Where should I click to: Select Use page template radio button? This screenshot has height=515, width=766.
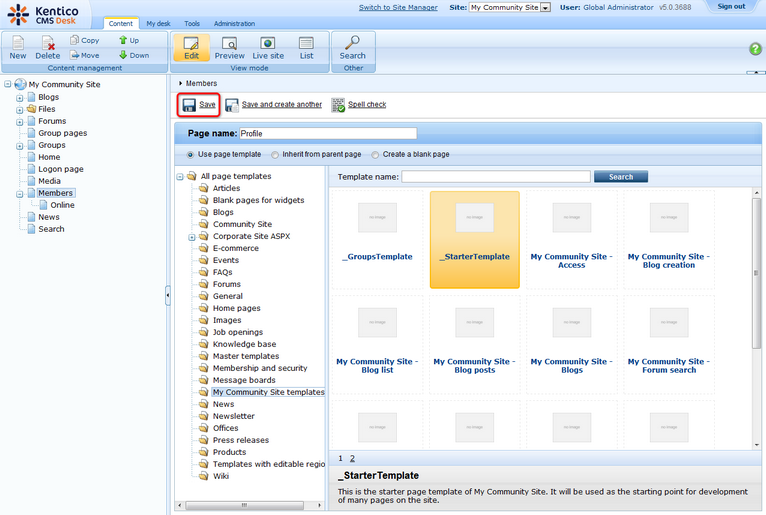(x=191, y=155)
